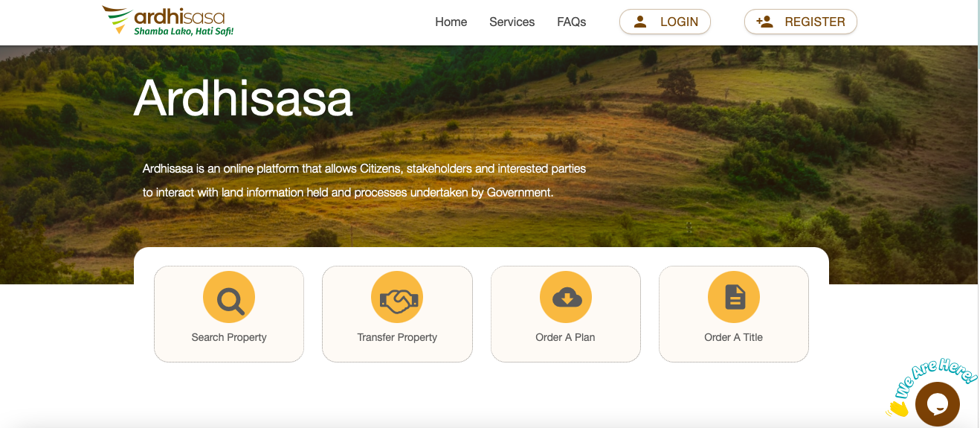Click the cloud download Order A Plan icon
This screenshot has height=428, width=980.
click(x=566, y=298)
